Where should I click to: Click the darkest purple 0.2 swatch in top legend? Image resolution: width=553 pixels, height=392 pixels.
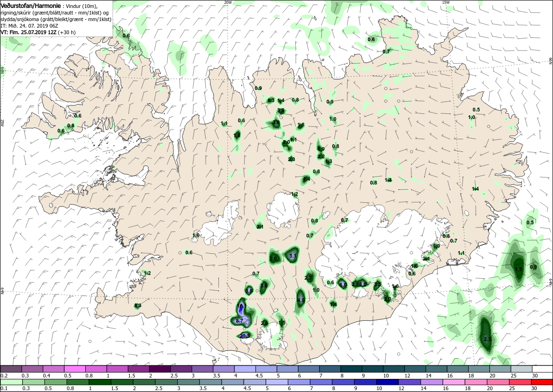point(11,369)
